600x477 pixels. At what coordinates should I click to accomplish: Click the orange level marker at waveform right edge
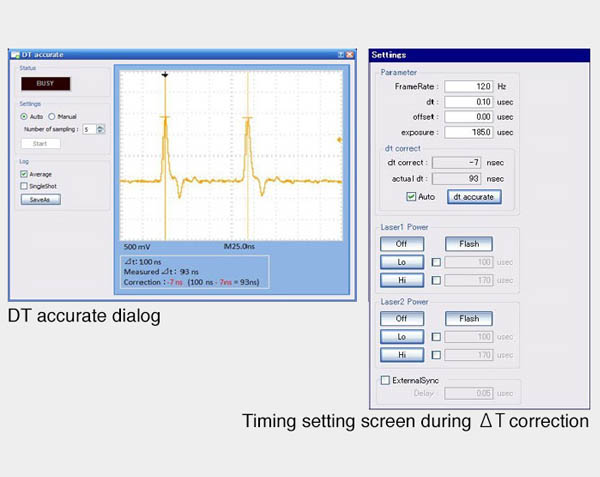click(341, 139)
